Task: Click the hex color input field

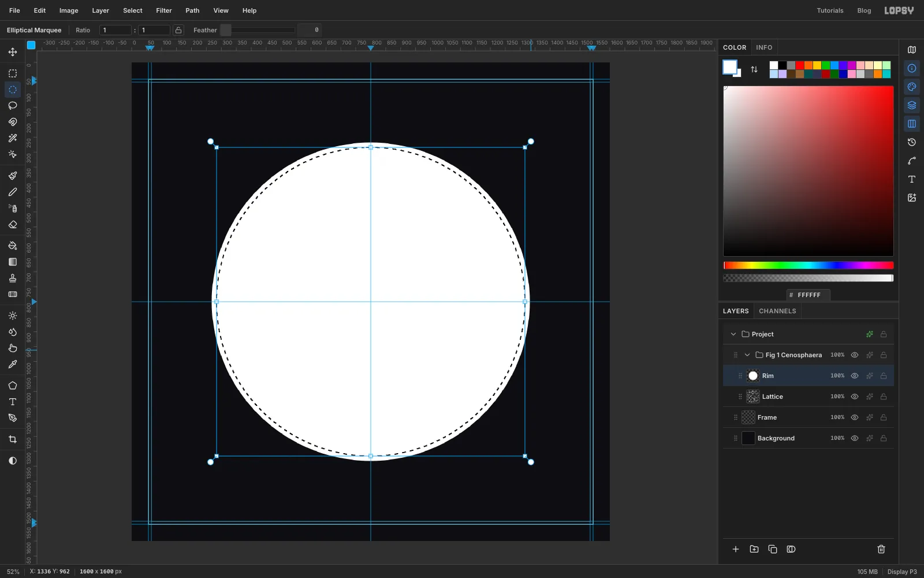Action: [808, 295]
